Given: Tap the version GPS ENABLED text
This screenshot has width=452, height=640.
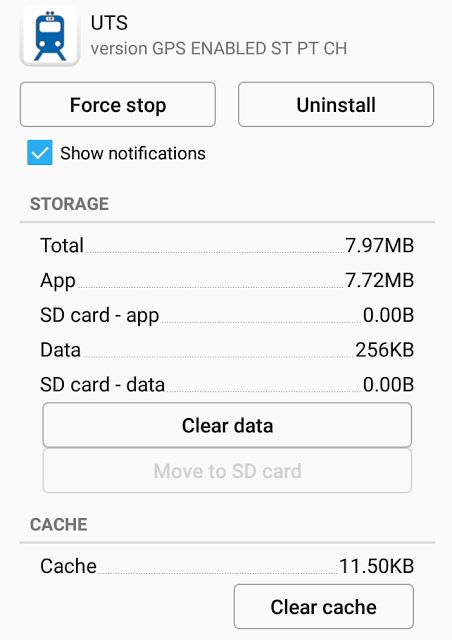Looking at the screenshot, I should coord(219,49).
